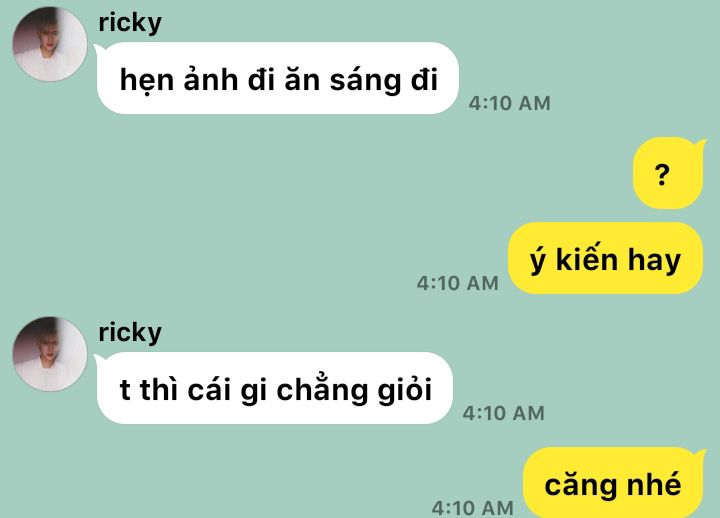Click the timestamp after 't thì cái gi chẳng giỏi'
The image size is (720, 518).
click(x=503, y=413)
